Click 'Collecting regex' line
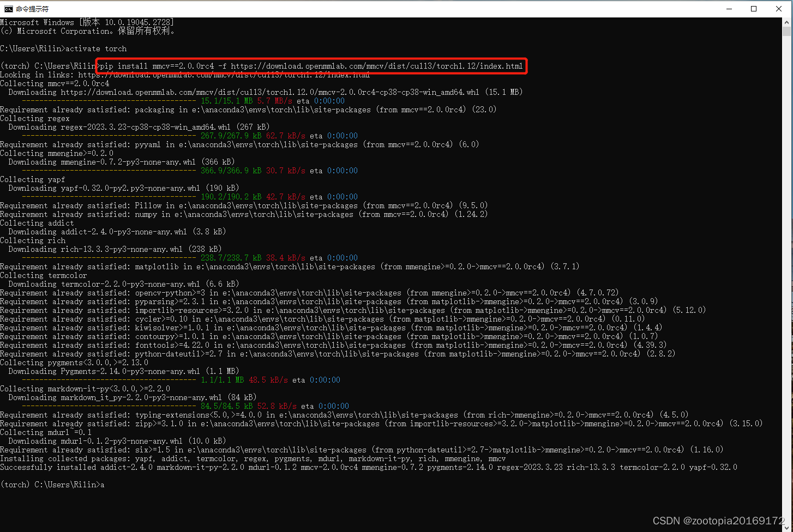Viewport: 793px width, 532px height. pyautogui.click(x=35, y=118)
